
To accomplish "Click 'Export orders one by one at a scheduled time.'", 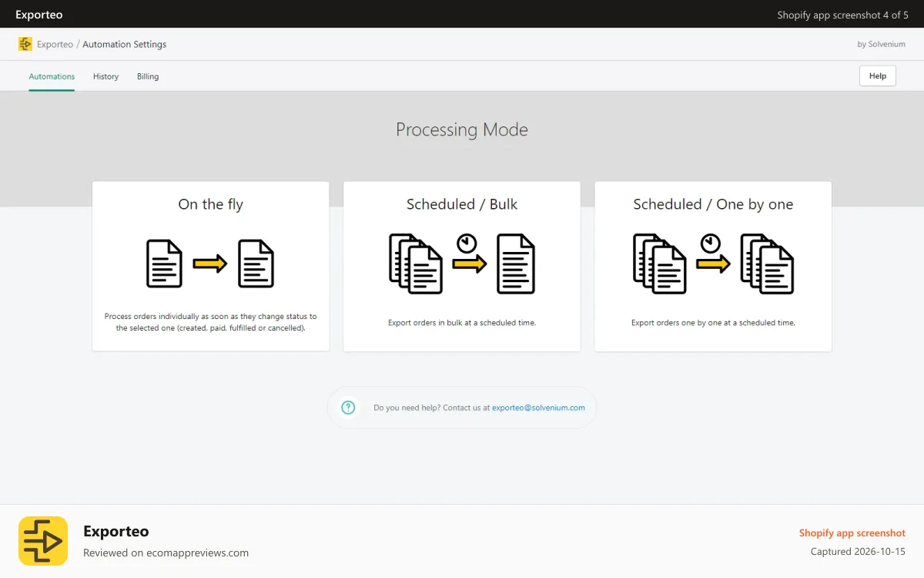I will click(x=713, y=323).
